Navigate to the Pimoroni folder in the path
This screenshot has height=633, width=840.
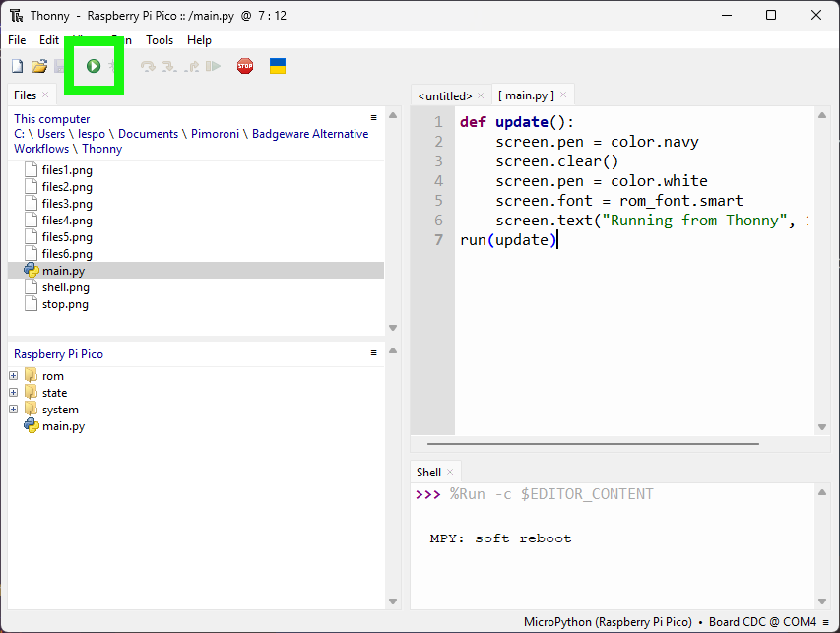coord(215,134)
